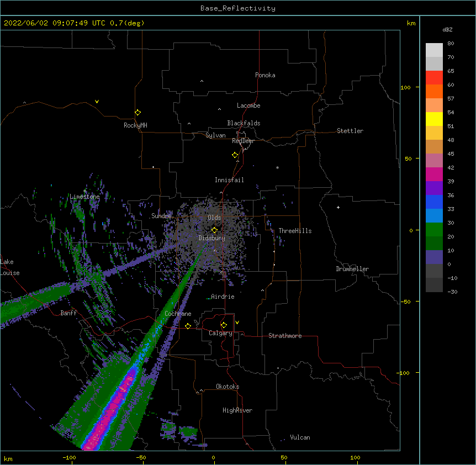
Task: Click the yellow diamond marker above Calgary label
Action: [224, 325]
